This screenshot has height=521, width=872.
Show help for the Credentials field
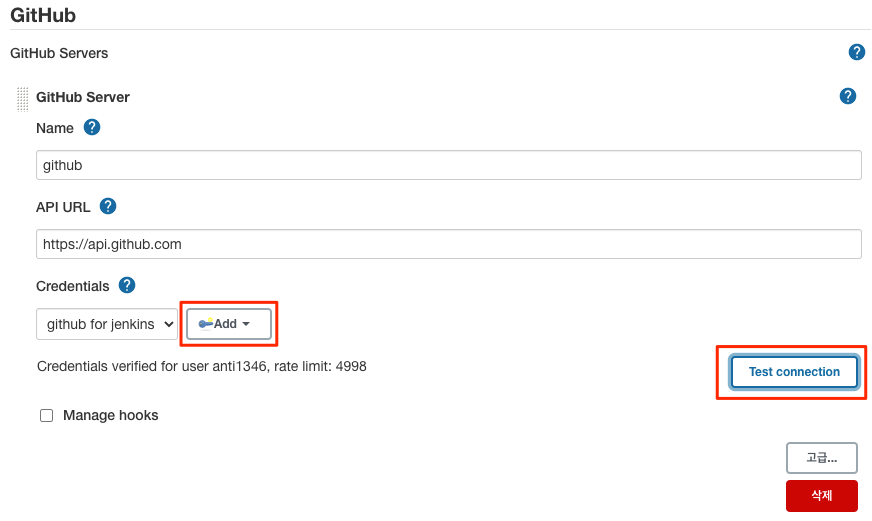coord(127,285)
